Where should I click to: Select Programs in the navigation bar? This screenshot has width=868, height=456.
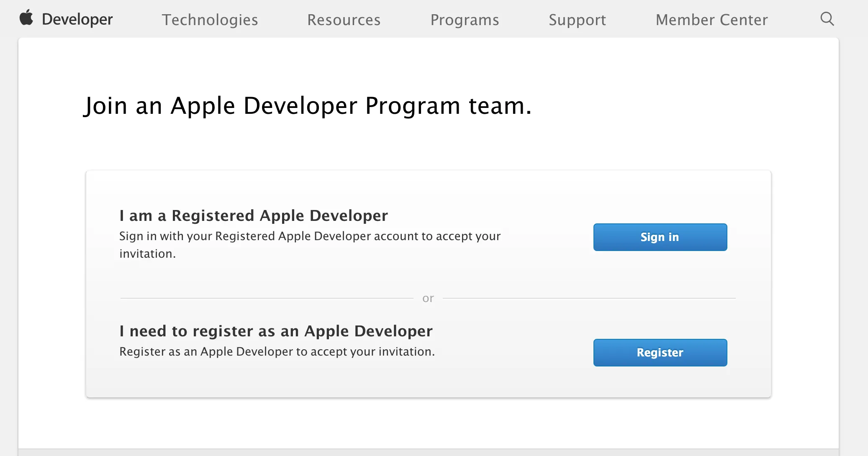pos(465,20)
